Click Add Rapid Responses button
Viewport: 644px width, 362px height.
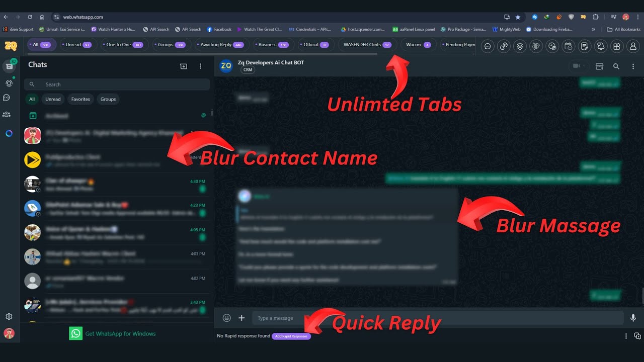[x=291, y=336]
